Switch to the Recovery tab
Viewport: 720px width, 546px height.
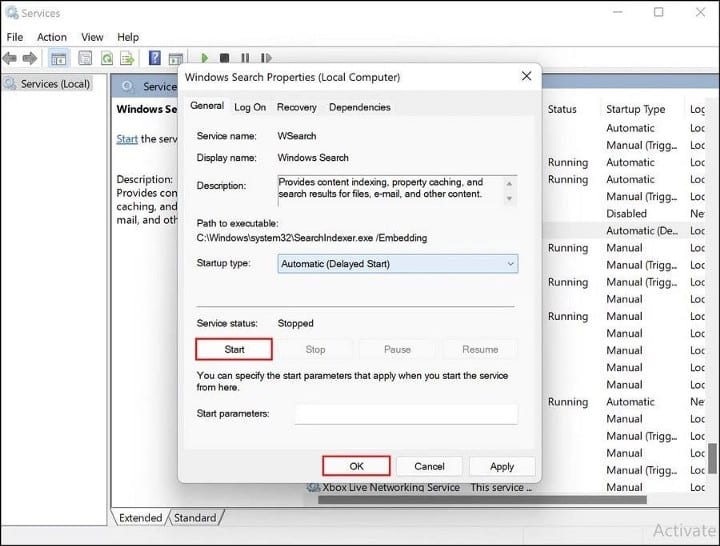[297, 107]
